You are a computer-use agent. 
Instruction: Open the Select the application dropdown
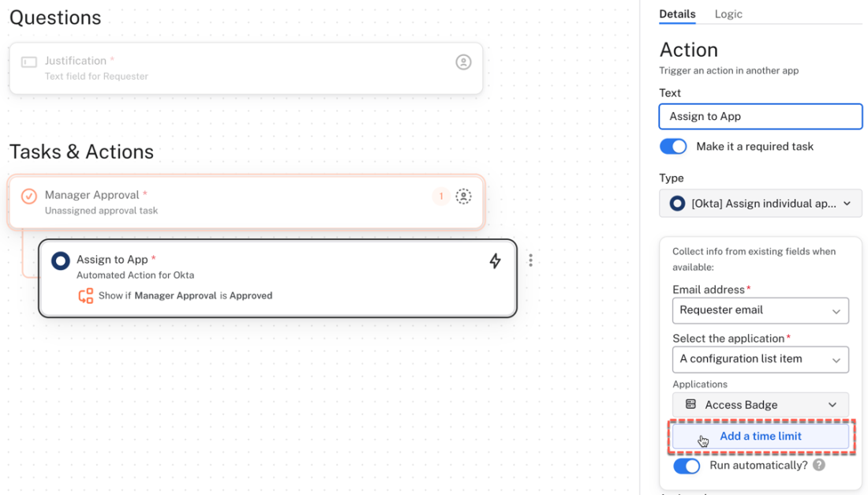[x=760, y=359]
